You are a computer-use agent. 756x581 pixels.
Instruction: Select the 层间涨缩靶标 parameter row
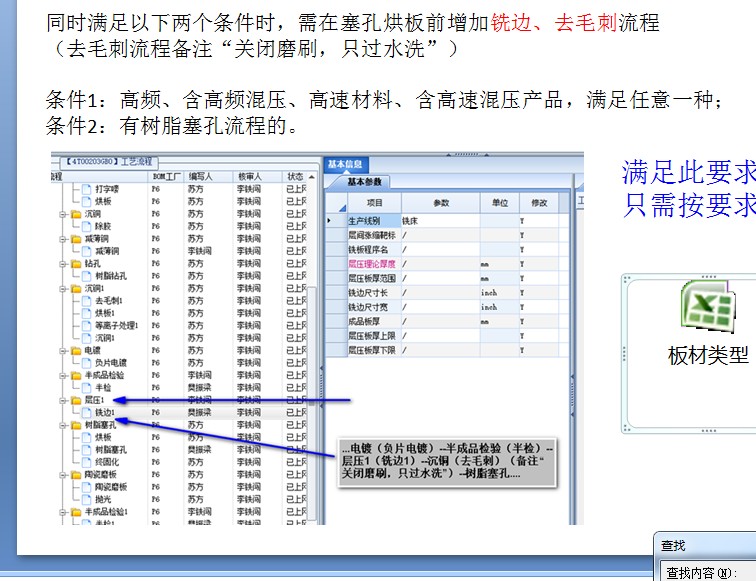pos(447,235)
